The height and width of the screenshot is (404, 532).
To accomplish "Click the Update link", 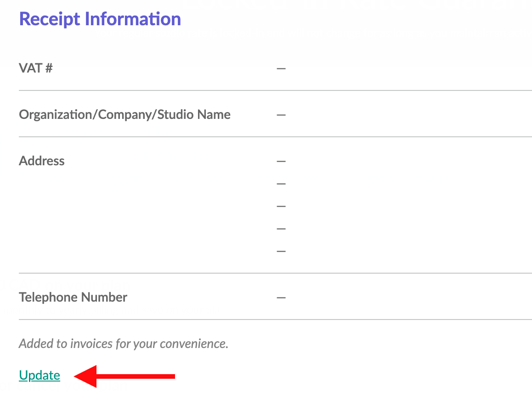I will coord(40,375).
